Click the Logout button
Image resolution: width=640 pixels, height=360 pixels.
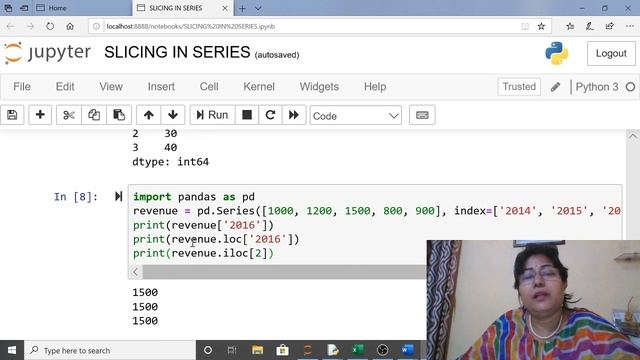point(611,53)
